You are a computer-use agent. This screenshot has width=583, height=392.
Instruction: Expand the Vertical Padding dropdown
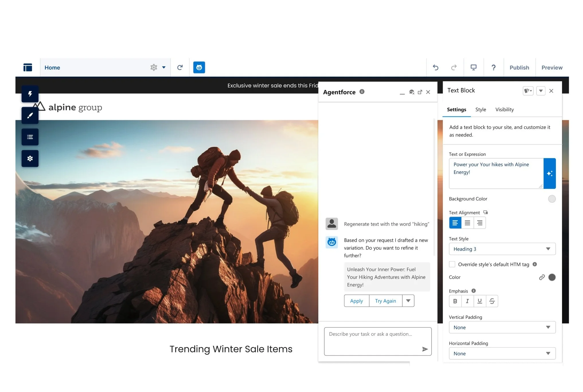tap(502, 327)
